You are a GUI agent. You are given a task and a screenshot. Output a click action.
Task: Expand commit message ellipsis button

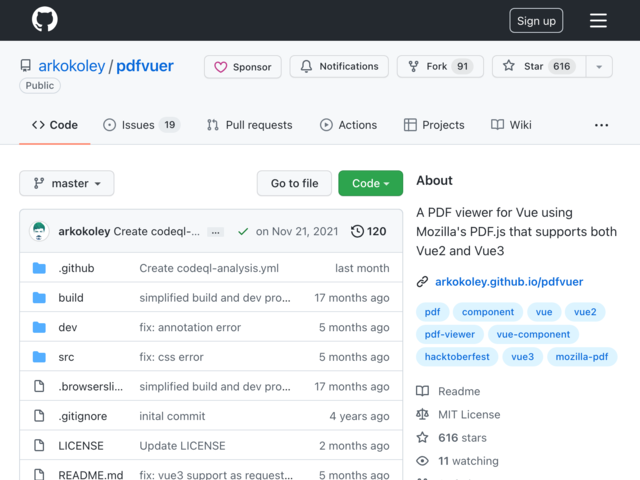coord(215,232)
